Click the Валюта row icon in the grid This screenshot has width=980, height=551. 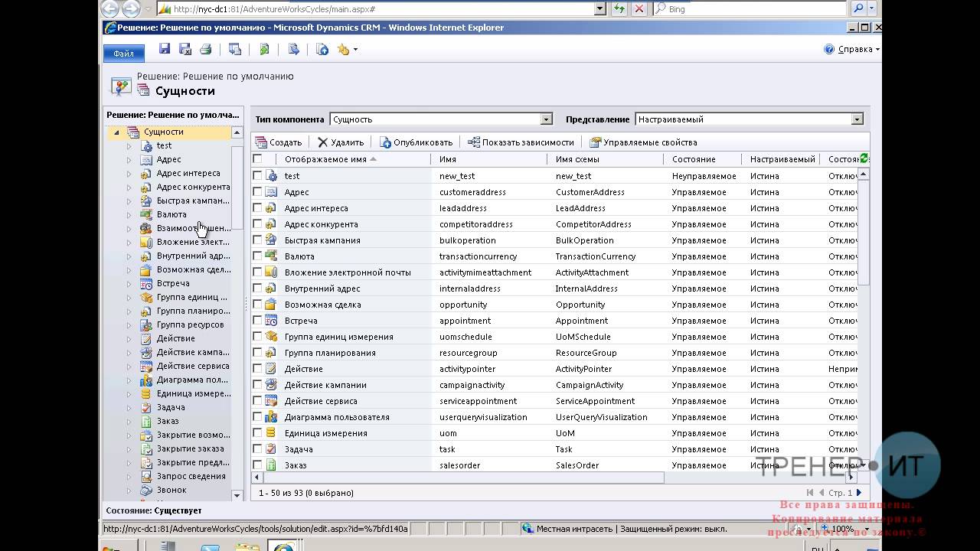click(x=271, y=256)
